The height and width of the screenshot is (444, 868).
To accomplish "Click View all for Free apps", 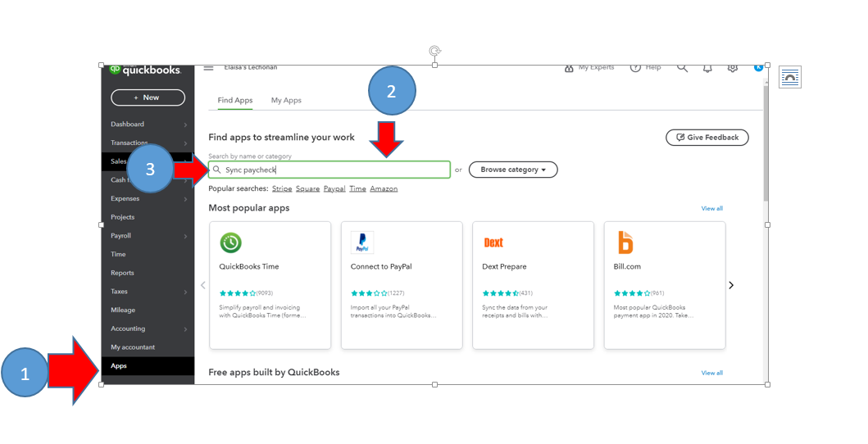I will [712, 374].
